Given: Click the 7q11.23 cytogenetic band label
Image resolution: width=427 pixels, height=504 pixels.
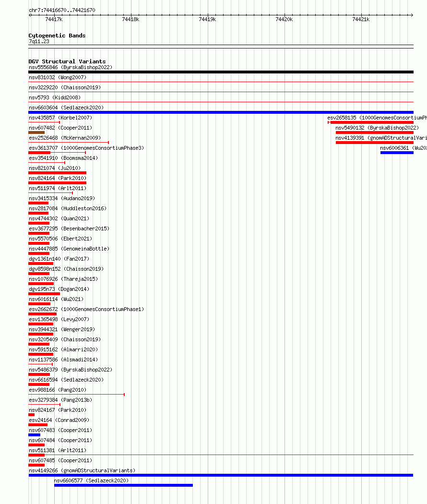Looking at the screenshot, I should click(39, 41).
